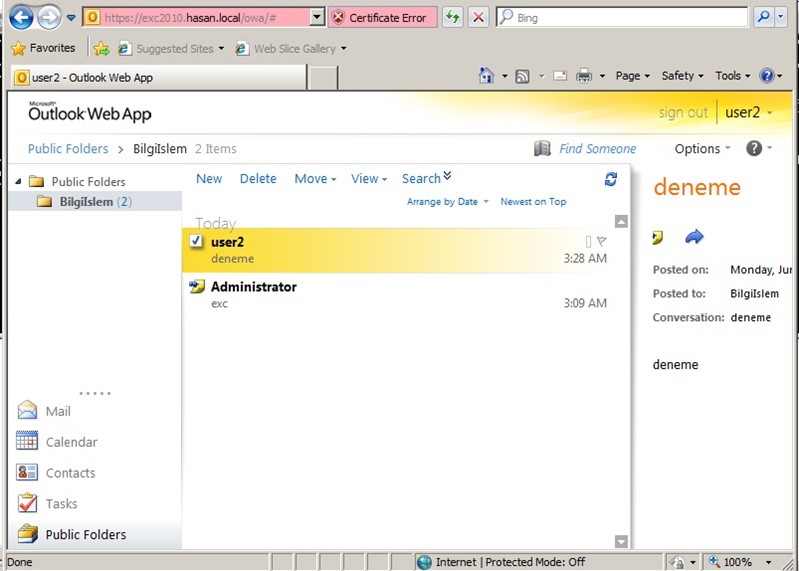Expand the Arrange by Date dropdown
The image size is (799, 571).
tap(447, 202)
